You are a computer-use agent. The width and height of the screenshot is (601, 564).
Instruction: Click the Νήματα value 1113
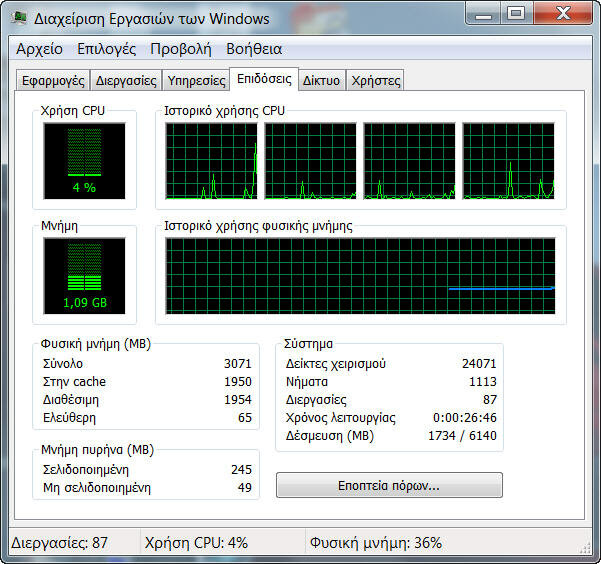[x=483, y=381]
